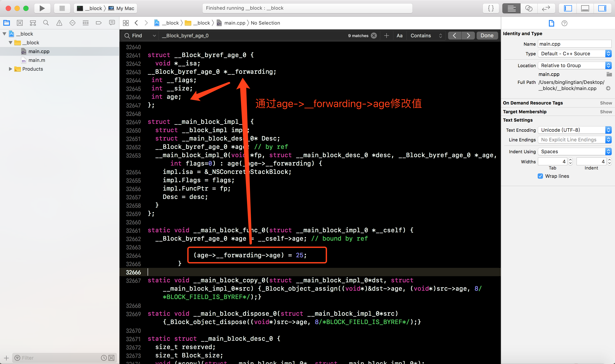The image size is (615, 364).
Task: Click No Selection in jump bar
Action: coord(265,23)
